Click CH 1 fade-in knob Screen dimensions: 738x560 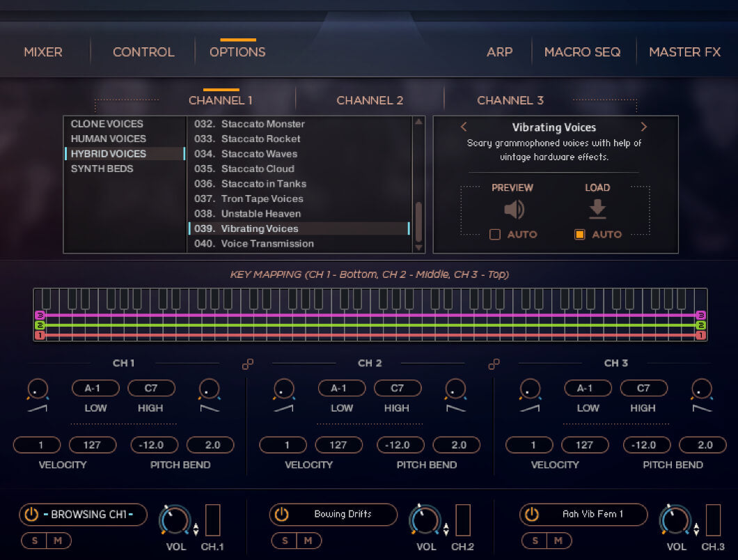pos(38,389)
